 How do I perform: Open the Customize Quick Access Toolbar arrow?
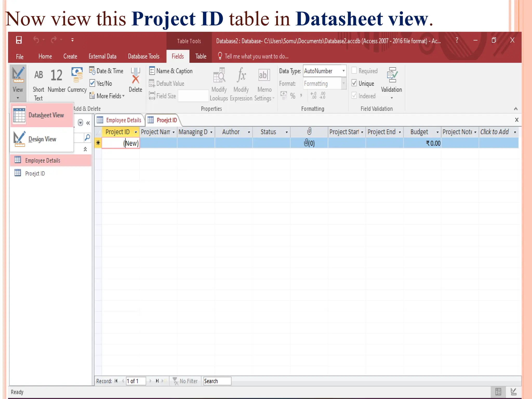click(72, 40)
